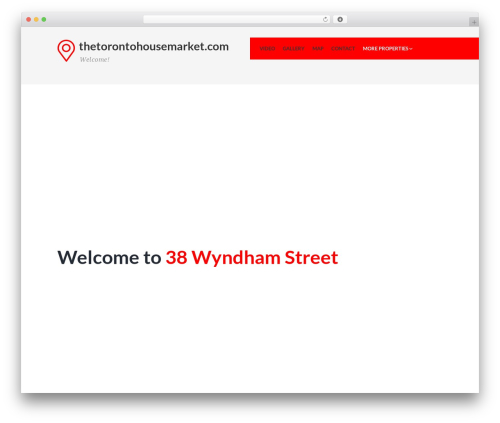This screenshot has width=500, height=423.
Task: Reload the page with the refresh icon
Action: tap(325, 20)
